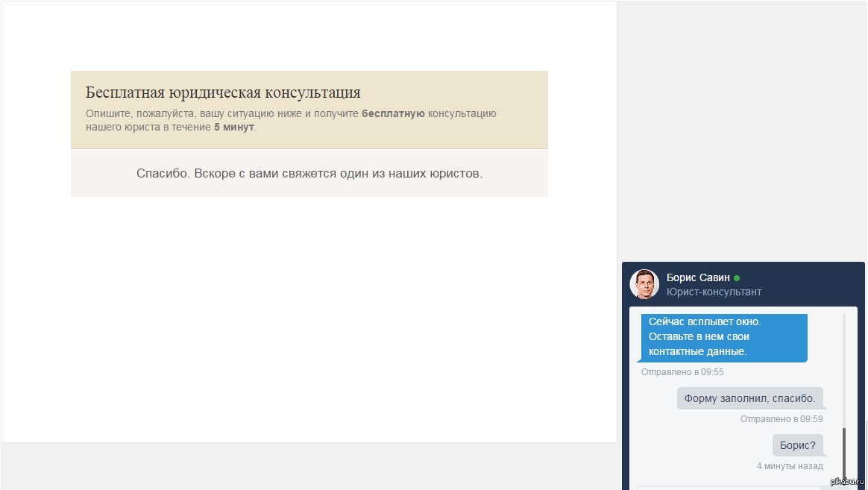
Task: Click the beige consultation form panel
Action: pos(309,109)
